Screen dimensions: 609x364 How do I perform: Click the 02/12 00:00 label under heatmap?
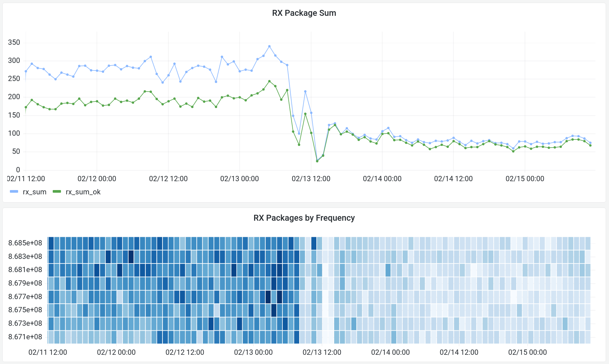pyautogui.click(x=116, y=352)
